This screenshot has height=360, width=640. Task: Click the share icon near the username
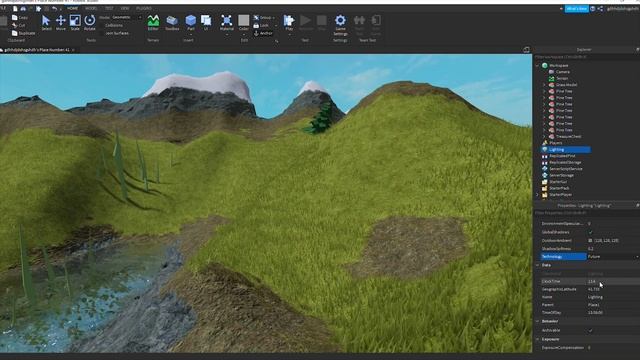pos(600,9)
